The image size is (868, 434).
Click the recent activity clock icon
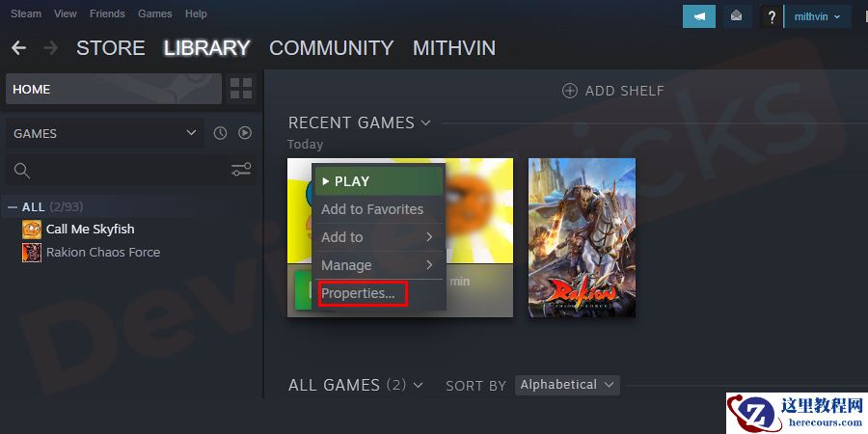point(220,133)
